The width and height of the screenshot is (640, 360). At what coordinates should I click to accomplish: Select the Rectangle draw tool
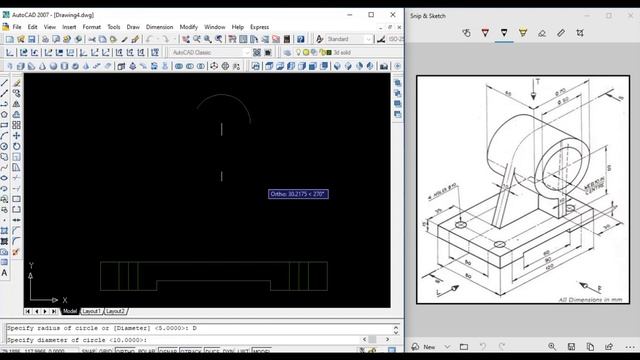(4, 125)
